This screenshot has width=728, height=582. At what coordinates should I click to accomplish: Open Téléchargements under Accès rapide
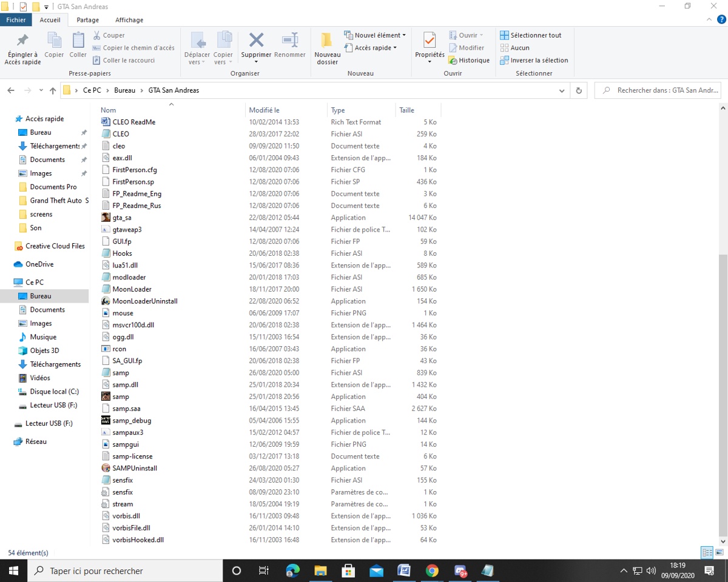pos(55,146)
